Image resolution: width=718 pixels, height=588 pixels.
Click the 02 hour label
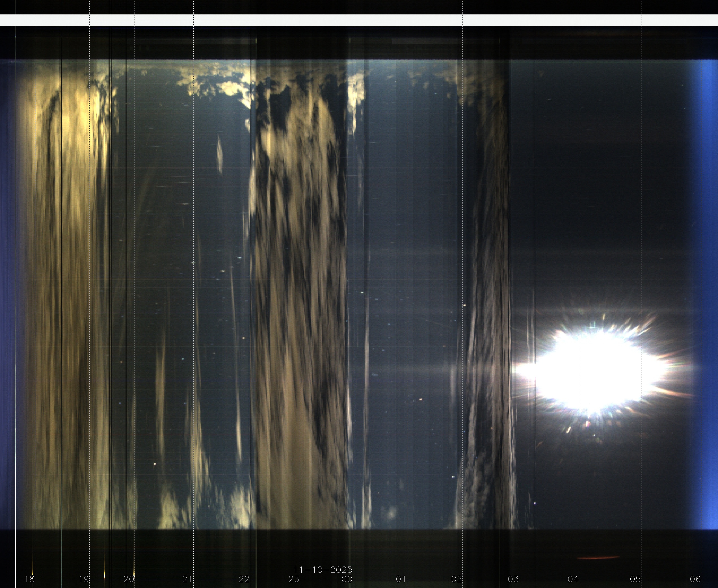coord(457,579)
